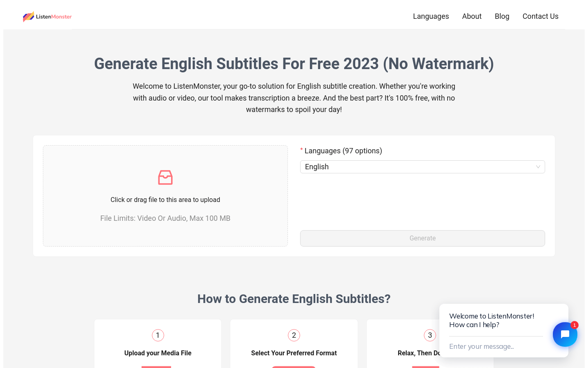Viewport: 588px width, 368px height.
Task: Click the "Click or drag file" upload text
Action: (x=165, y=200)
